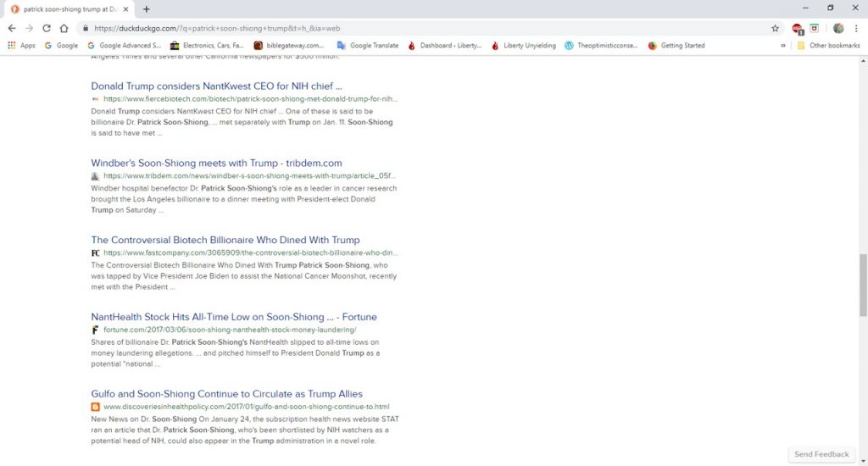Restore down the browser window
The image size is (868, 466).
click(x=831, y=8)
